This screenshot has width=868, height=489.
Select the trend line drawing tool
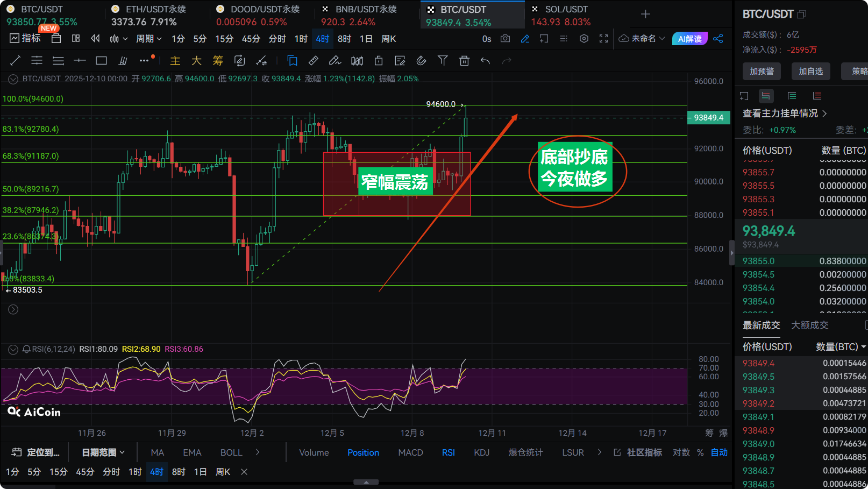(x=16, y=61)
